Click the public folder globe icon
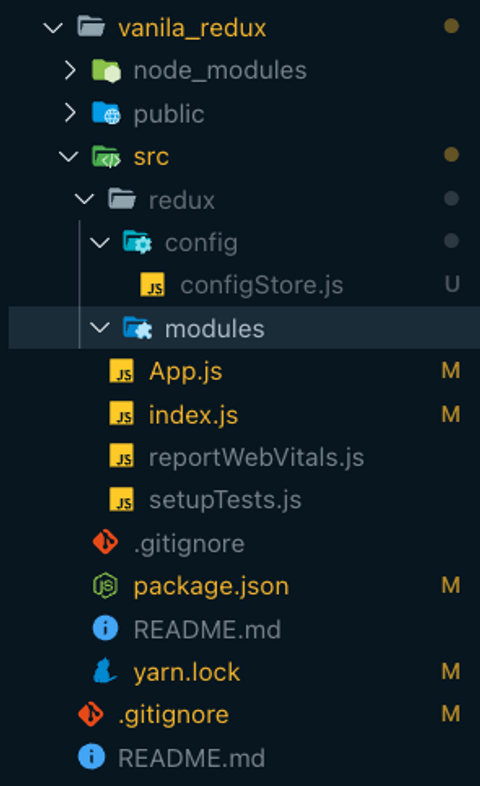480x786 pixels. (106, 113)
